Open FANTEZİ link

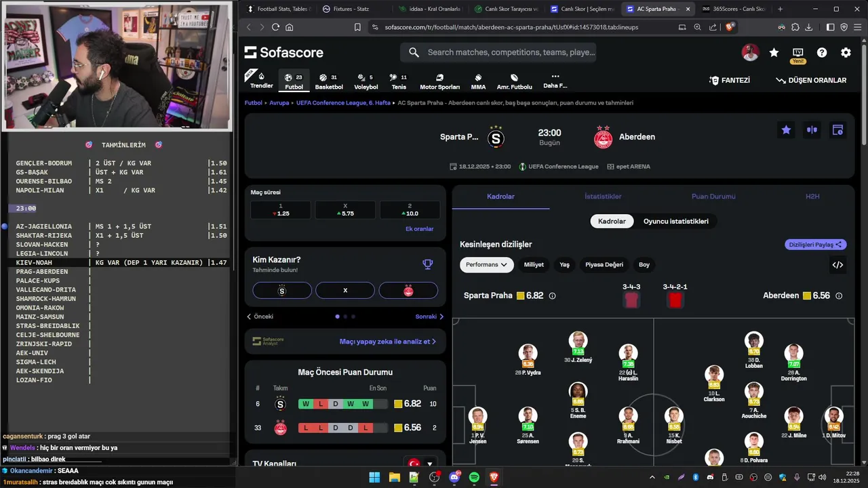coord(730,80)
